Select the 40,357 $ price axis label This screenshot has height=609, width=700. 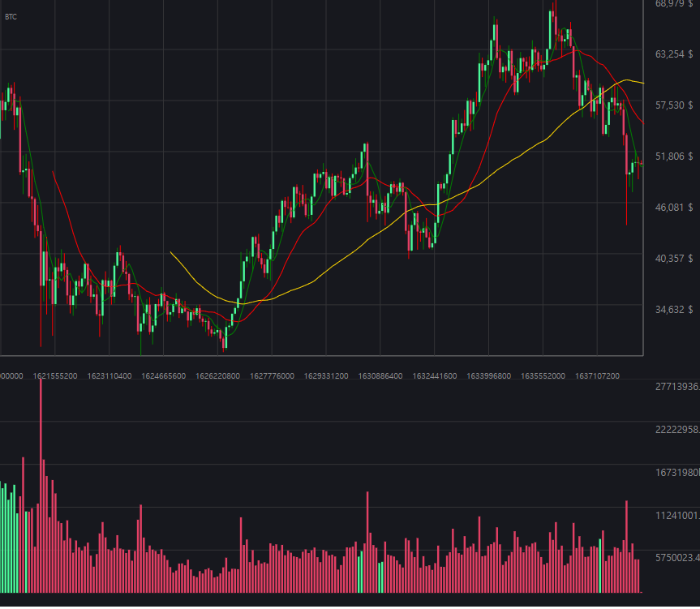click(674, 259)
